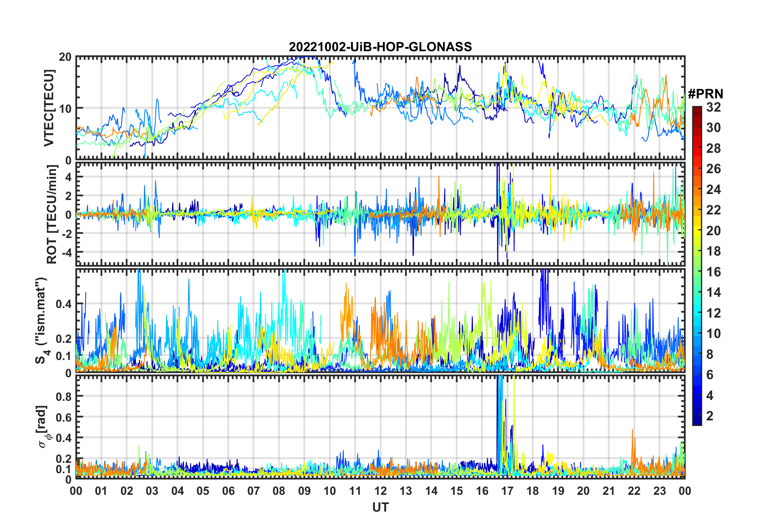
Task: Pick the blue color at PRN 6
Action: [x=697, y=375]
